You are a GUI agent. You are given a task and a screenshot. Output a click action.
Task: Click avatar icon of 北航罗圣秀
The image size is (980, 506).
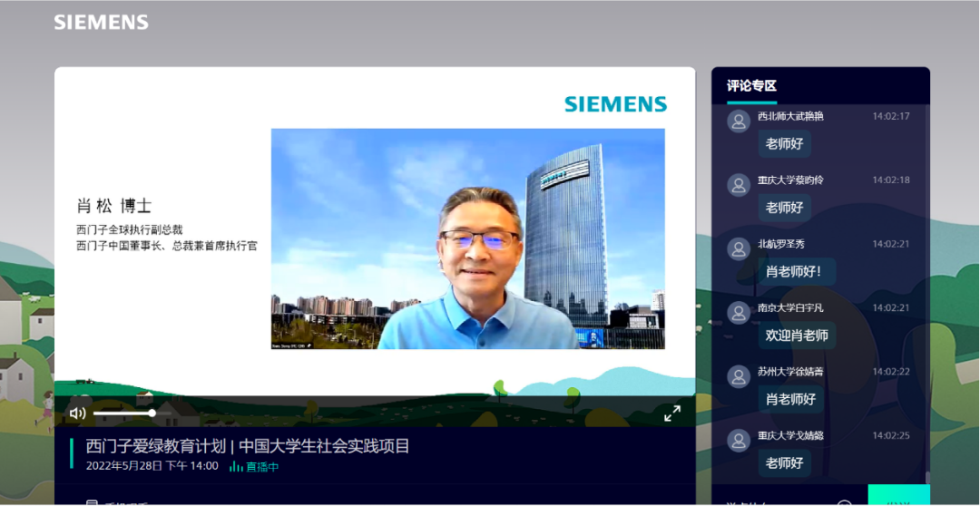click(x=738, y=248)
